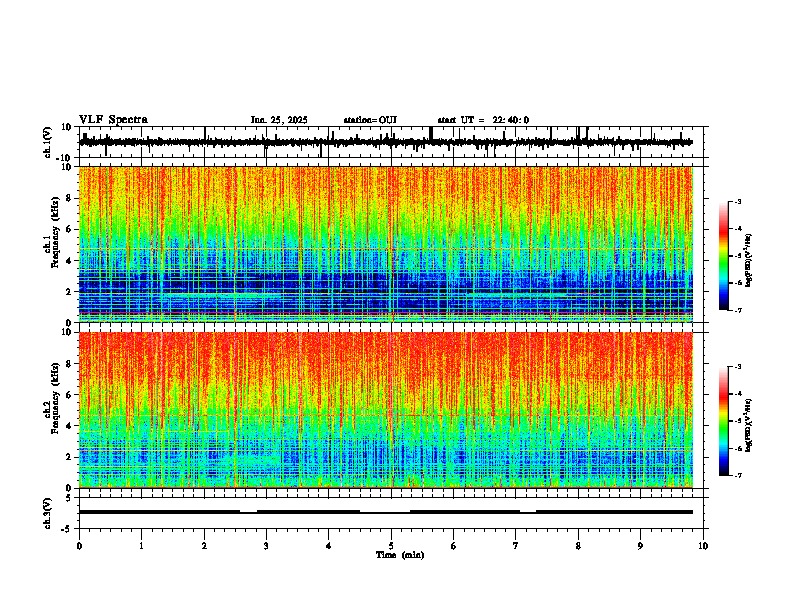The width and height of the screenshot is (792, 612).
Task: Click the "station=OUJ" header label
Action: [x=370, y=120]
